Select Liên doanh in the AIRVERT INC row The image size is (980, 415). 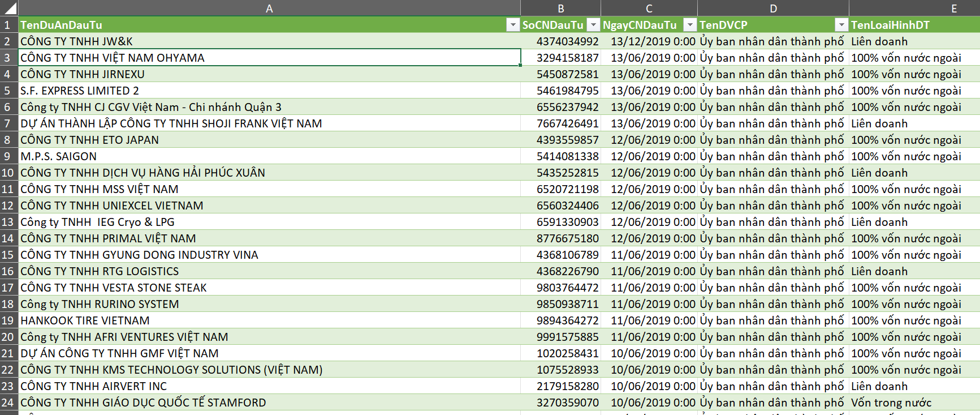[914, 386]
